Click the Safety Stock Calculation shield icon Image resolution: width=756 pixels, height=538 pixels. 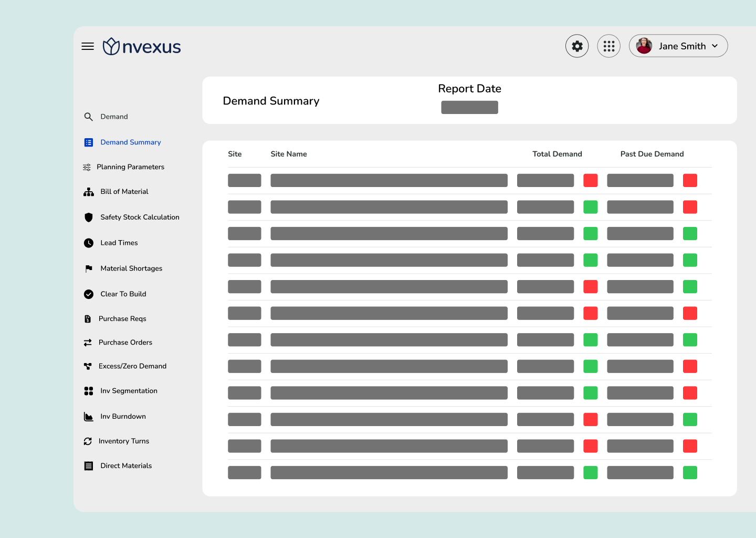click(89, 218)
